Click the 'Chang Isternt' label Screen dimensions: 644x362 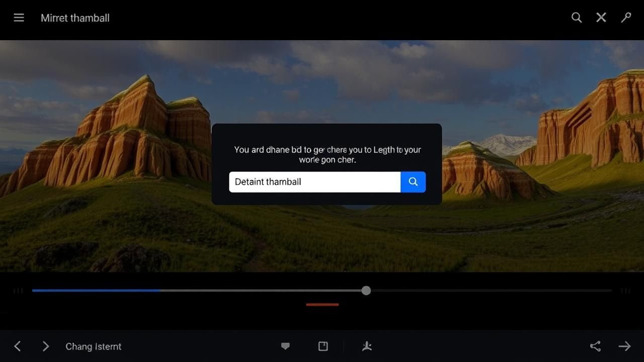click(x=94, y=346)
